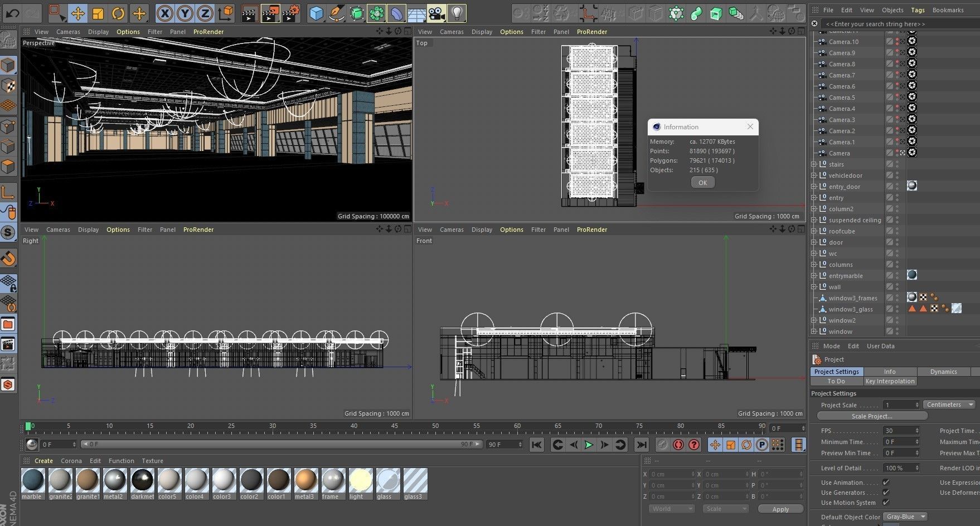Toggle Use Animation checkbox
Viewport: 980px width, 526px height.
(x=886, y=482)
